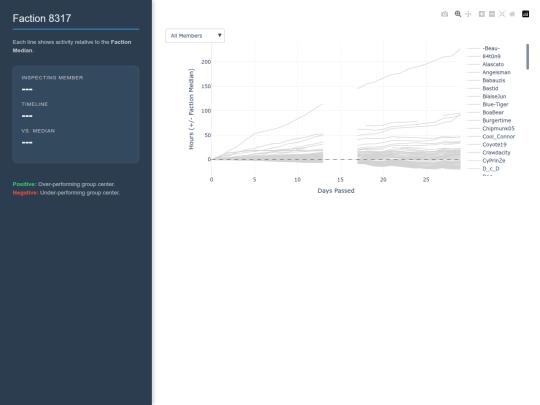The height and width of the screenshot is (405, 540).
Task: Open the Plotly logo link in modebar
Action: pos(526,14)
